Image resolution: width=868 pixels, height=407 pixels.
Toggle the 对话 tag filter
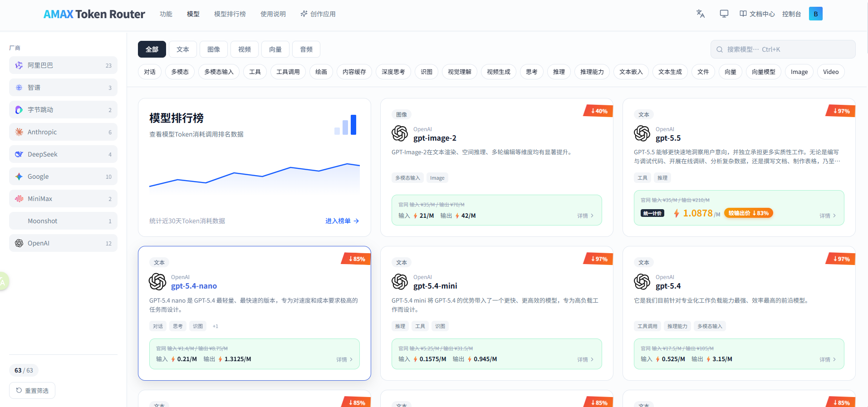click(x=150, y=72)
